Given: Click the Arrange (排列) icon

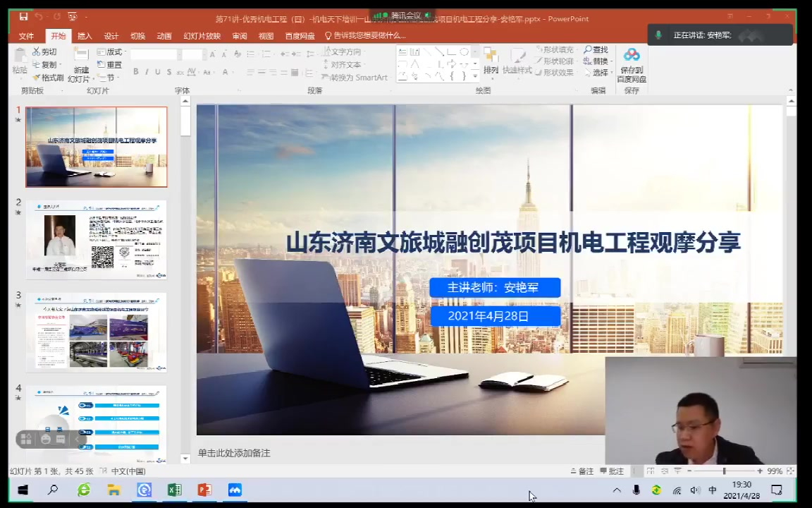Looking at the screenshot, I should point(491,62).
